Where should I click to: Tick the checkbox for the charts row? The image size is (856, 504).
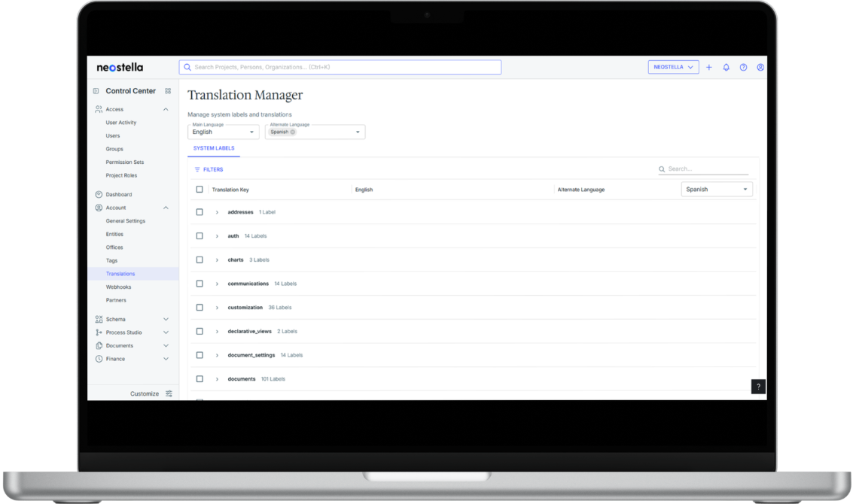[200, 260]
